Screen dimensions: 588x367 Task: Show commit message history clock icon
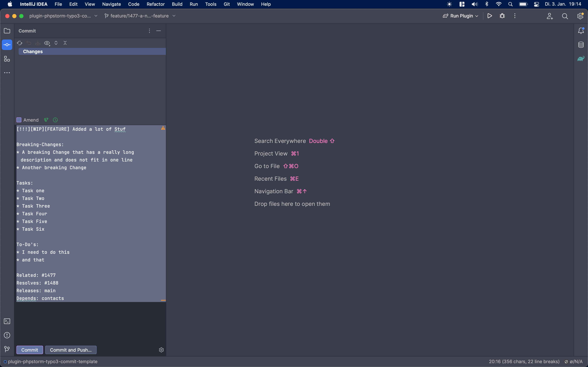55,120
